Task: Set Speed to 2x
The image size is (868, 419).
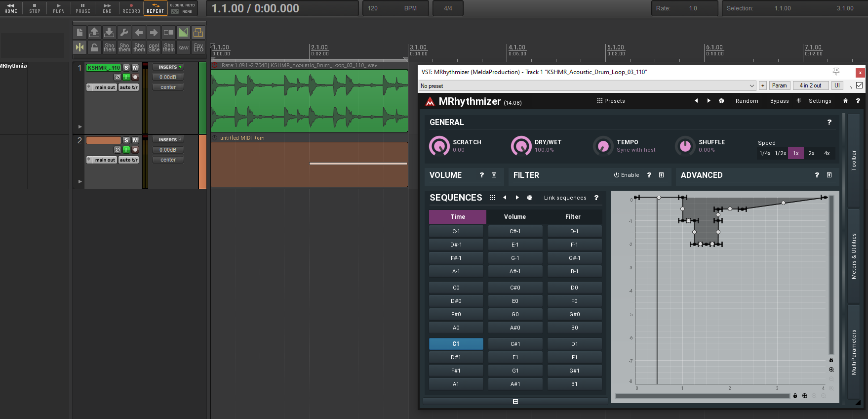Action: [x=811, y=153]
